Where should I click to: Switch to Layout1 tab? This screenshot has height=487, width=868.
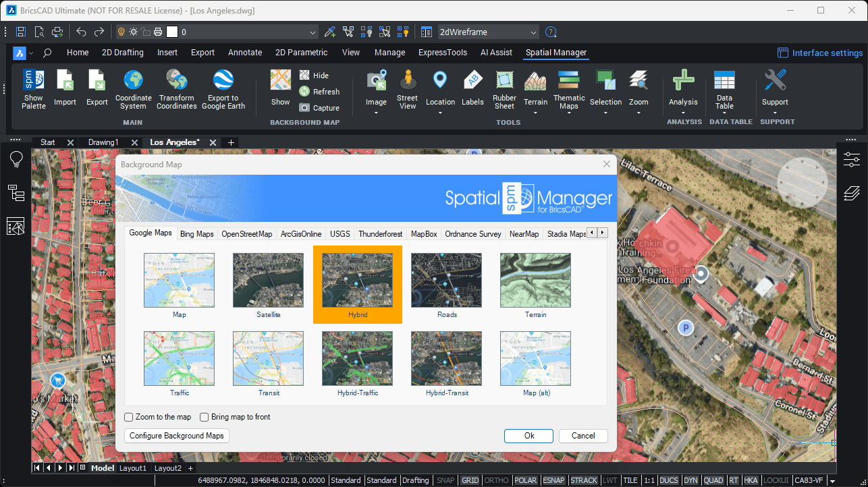coord(133,468)
